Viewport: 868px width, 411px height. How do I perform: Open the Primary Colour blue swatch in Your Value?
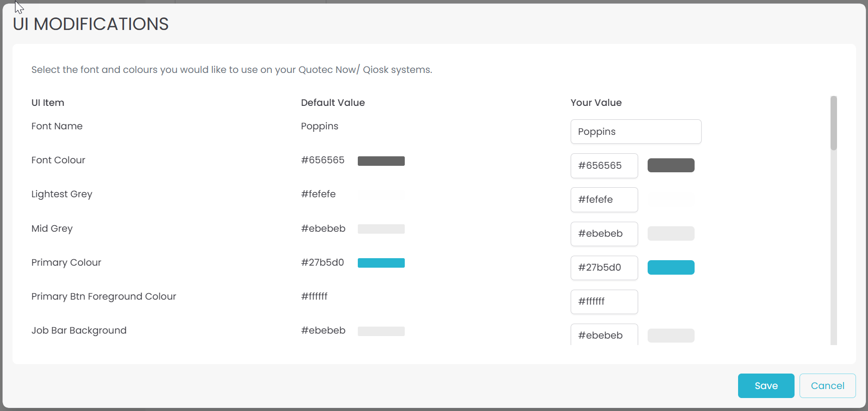(x=671, y=267)
